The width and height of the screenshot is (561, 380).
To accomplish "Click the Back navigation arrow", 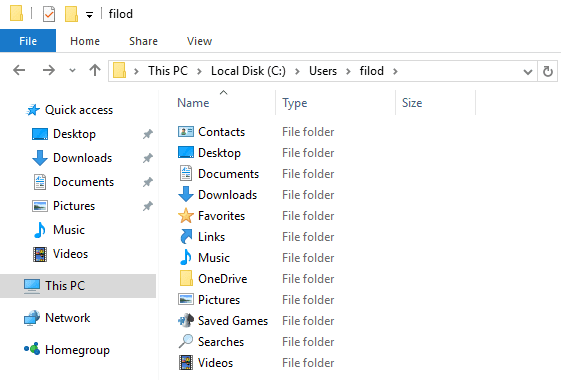I will pos(19,70).
